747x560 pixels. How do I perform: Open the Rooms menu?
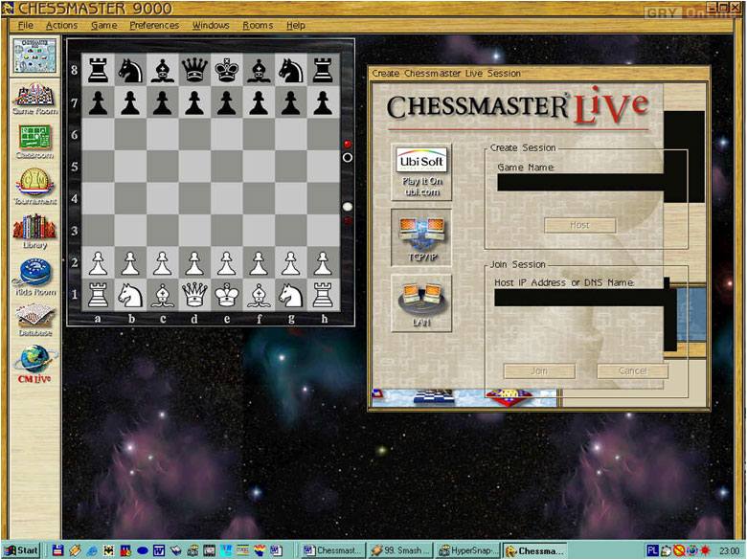pyautogui.click(x=258, y=25)
